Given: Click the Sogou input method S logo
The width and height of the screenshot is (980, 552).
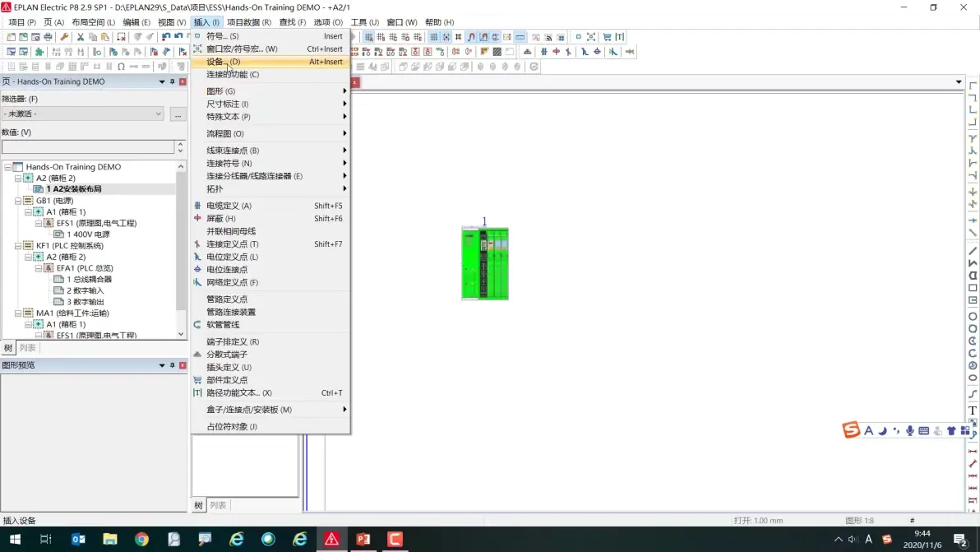Looking at the screenshot, I should [851, 430].
